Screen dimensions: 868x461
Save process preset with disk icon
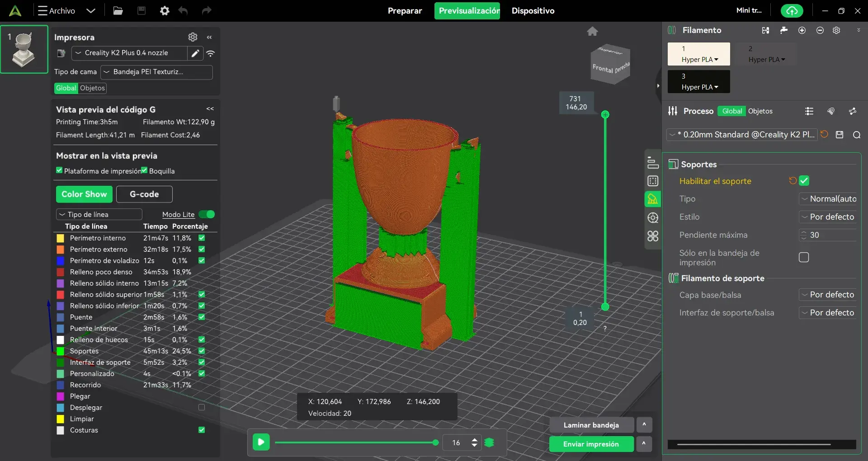840,135
